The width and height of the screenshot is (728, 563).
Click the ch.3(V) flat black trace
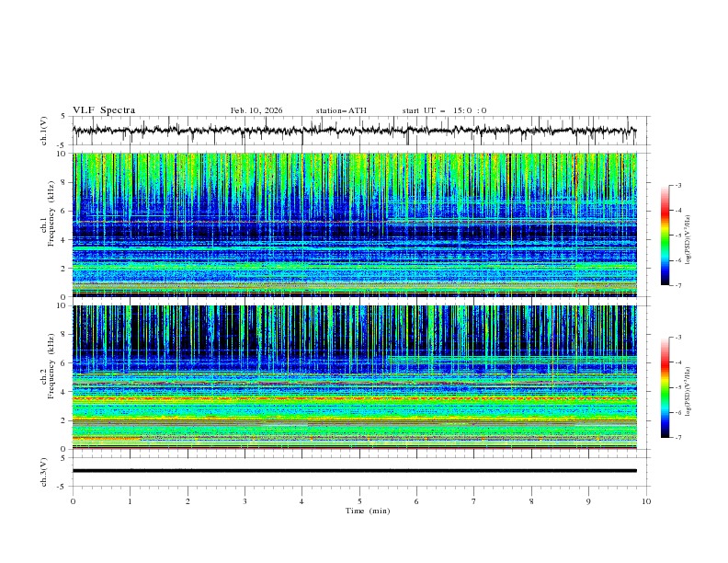point(355,470)
